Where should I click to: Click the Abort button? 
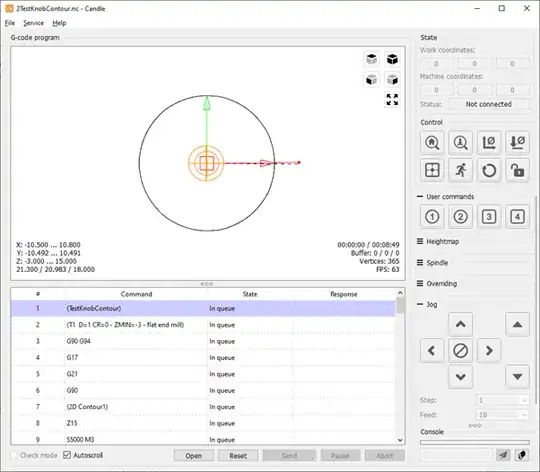tap(385, 455)
